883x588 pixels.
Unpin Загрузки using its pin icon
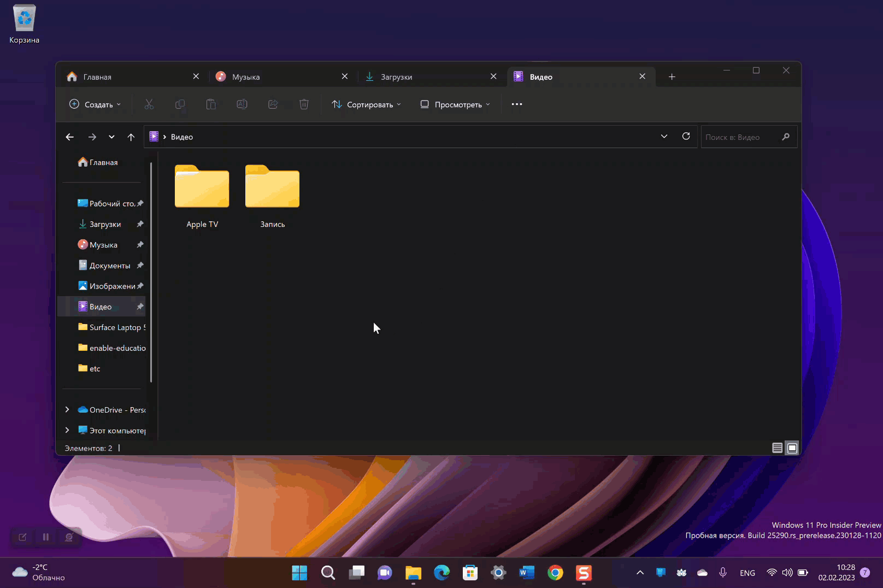(x=140, y=224)
